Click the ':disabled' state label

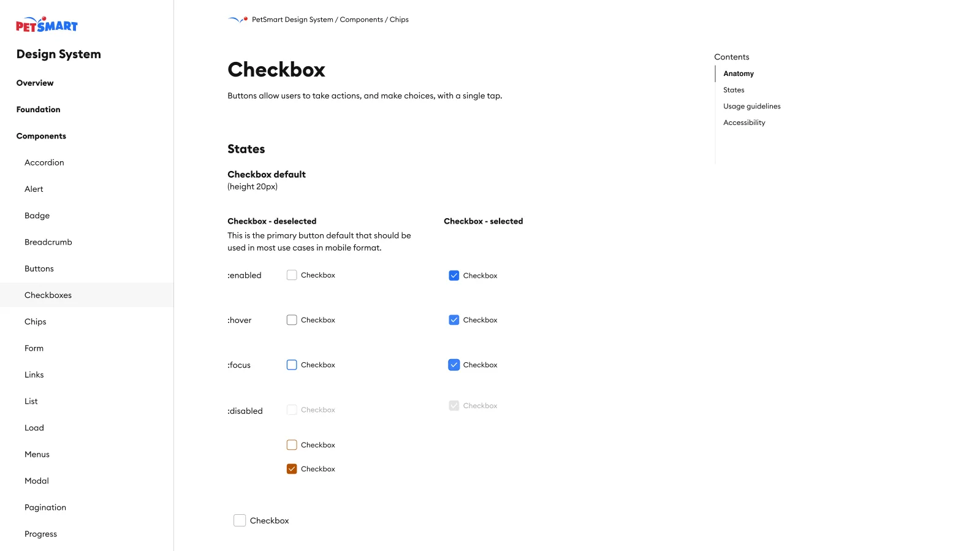click(x=245, y=411)
